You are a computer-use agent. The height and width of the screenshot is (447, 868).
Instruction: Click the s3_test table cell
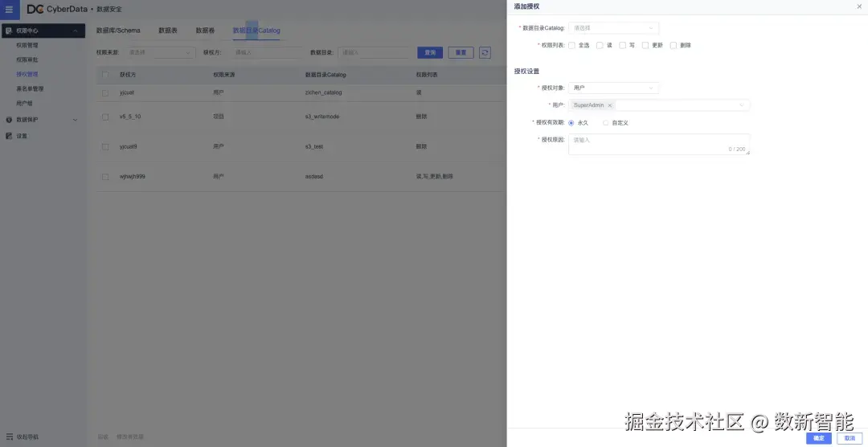click(x=314, y=147)
